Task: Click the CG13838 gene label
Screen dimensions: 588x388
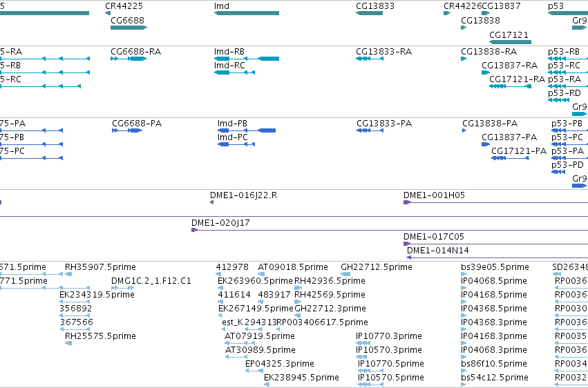Action: click(480, 20)
